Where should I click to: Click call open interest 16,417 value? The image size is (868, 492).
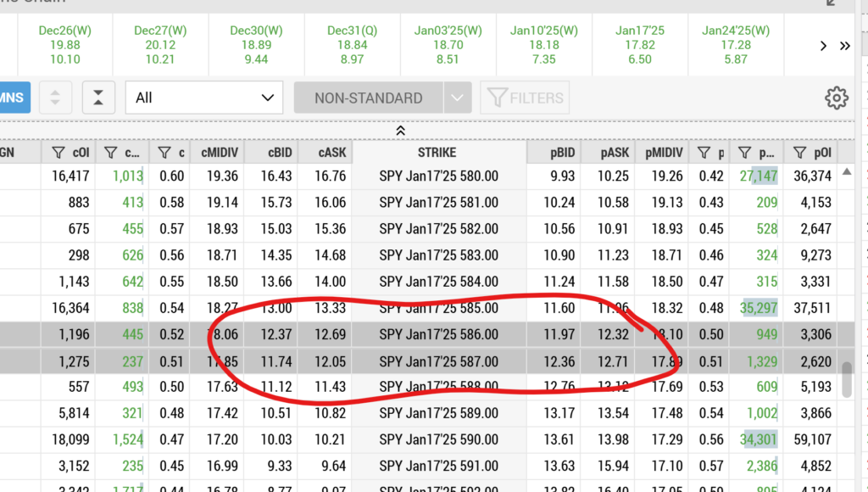point(70,176)
